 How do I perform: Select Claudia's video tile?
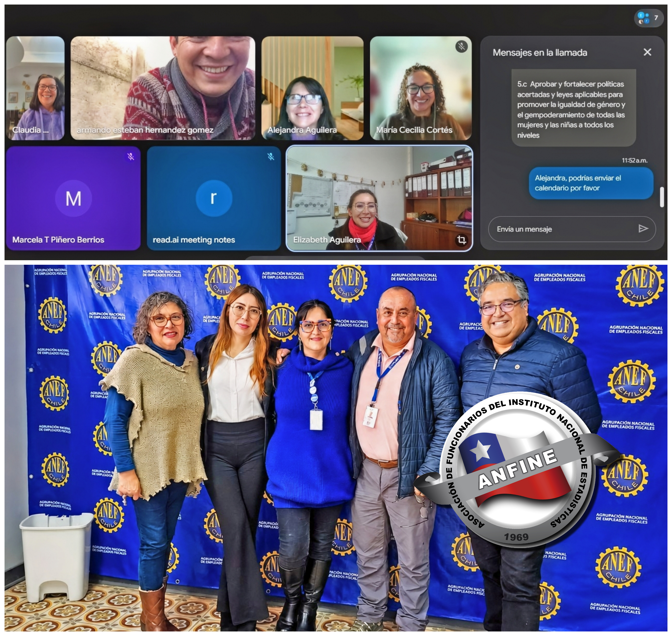[35, 88]
